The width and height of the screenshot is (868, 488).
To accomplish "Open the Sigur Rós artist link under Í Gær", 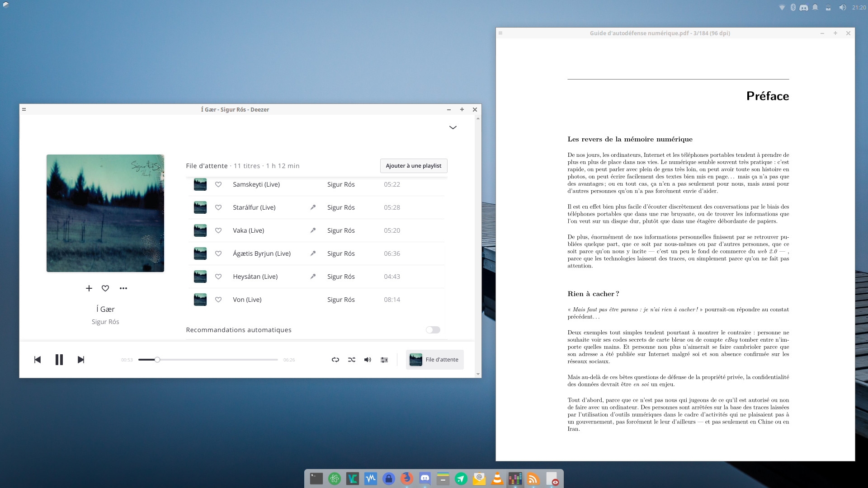I will 105,322.
